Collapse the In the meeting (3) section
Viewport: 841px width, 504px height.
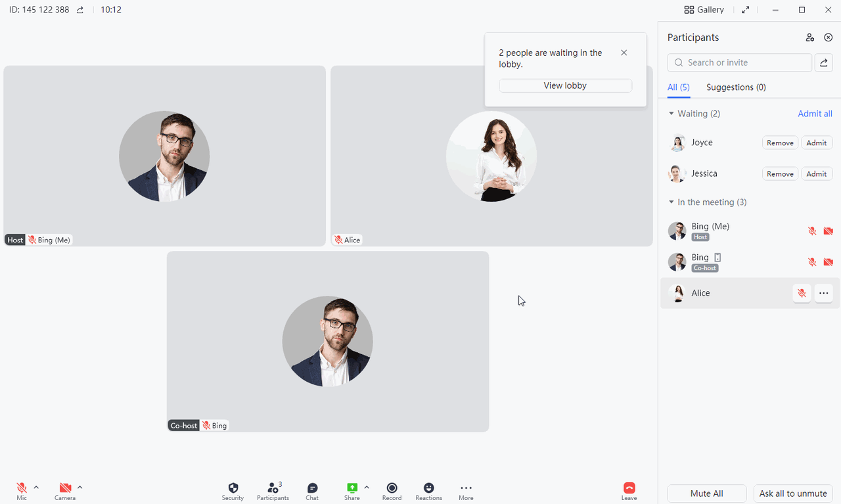pyautogui.click(x=671, y=202)
